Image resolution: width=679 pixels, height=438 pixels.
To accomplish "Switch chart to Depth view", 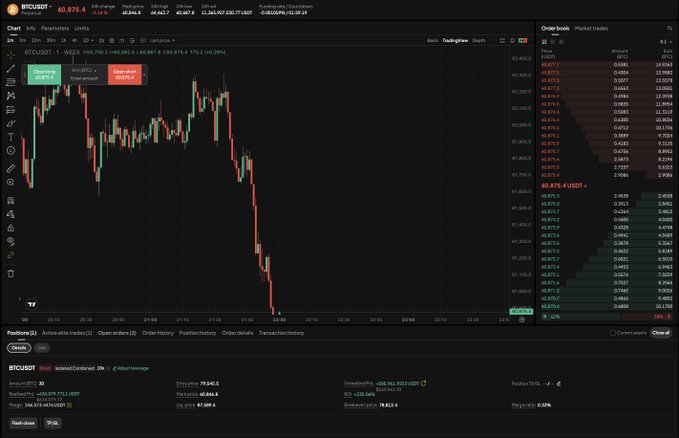I will (x=479, y=40).
